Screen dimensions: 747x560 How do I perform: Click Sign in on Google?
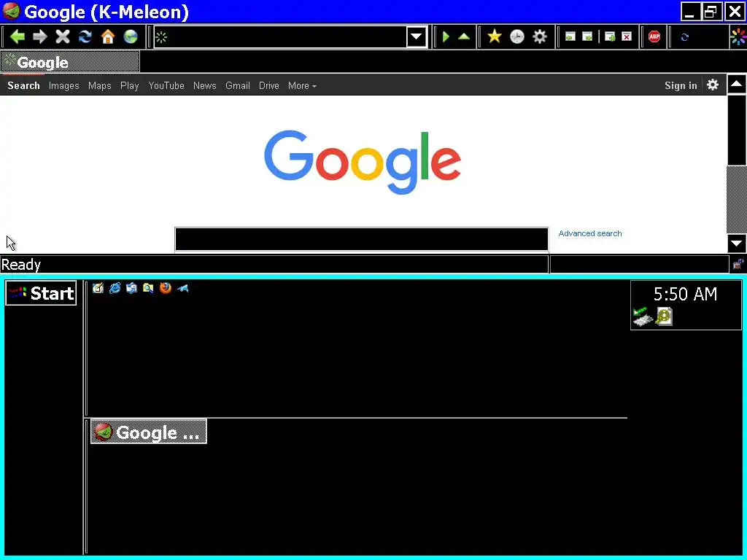click(x=681, y=86)
